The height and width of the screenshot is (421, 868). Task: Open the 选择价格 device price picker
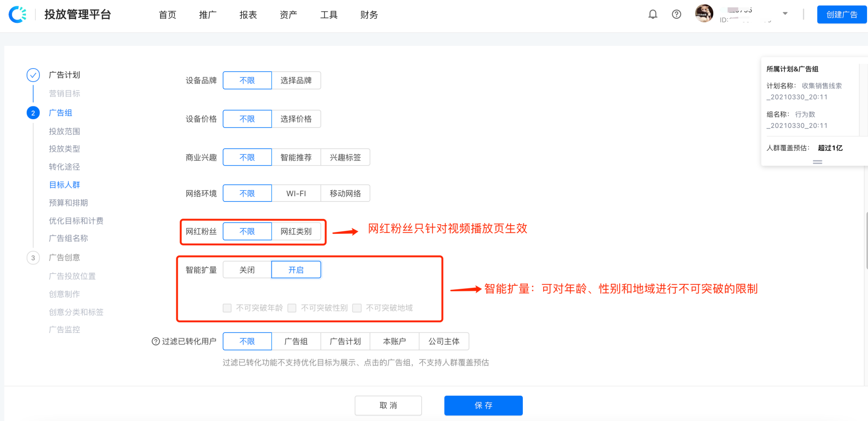pyautogui.click(x=296, y=119)
